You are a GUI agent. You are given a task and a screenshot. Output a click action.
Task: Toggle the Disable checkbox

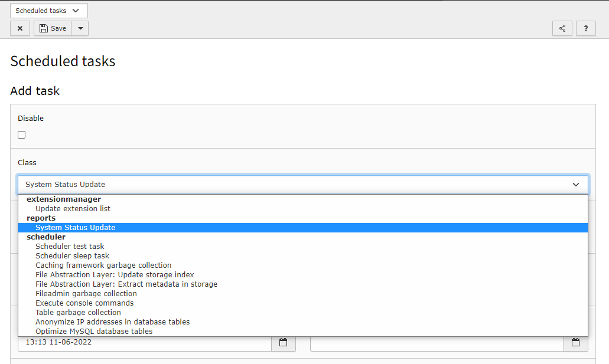pyautogui.click(x=22, y=135)
